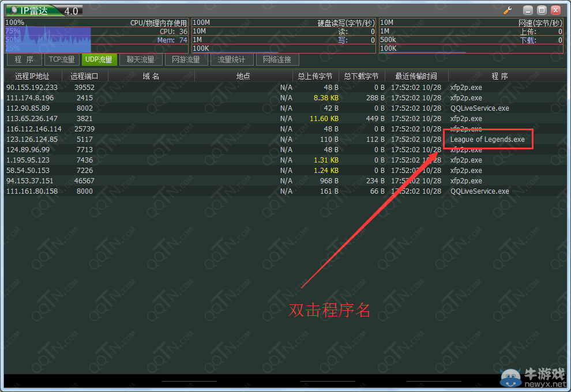Screen dimensions: 571x392
Task: Sort by 远程端口 column header
Action: pos(84,76)
